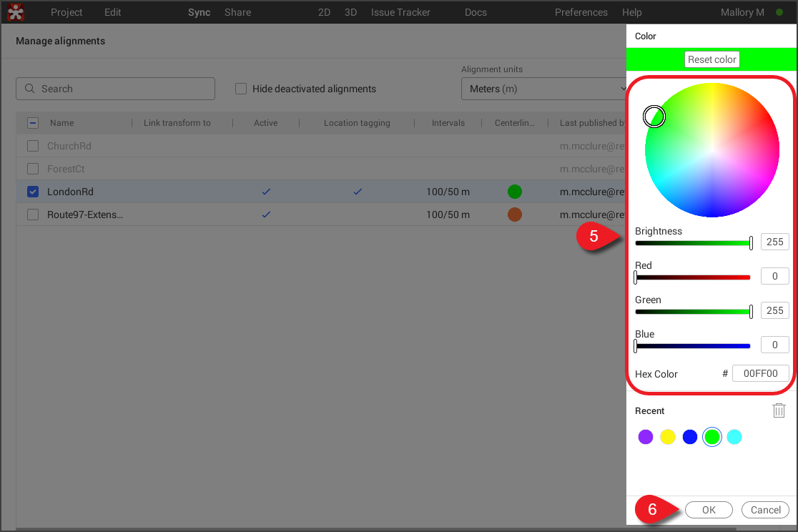The width and height of the screenshot is (798, 532).
Task: Delete recent colors with trash icon
Action: coord(779,410)
